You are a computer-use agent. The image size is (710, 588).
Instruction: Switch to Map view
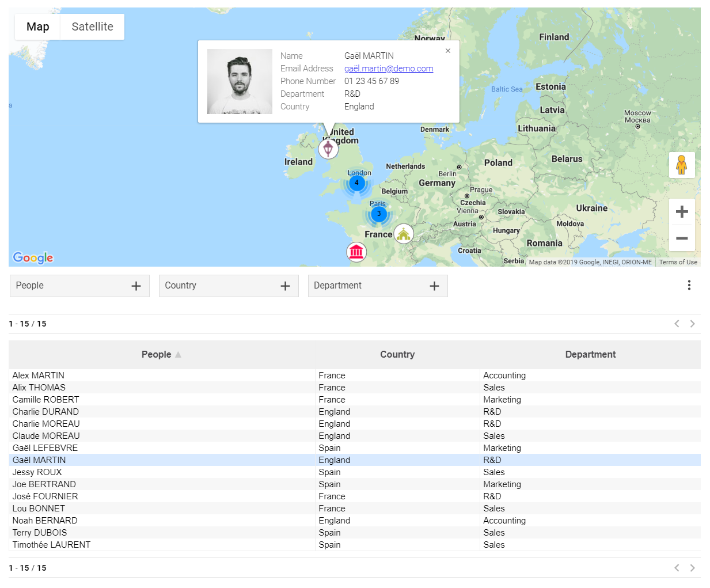pyautogui.click(x=38, y=27)
